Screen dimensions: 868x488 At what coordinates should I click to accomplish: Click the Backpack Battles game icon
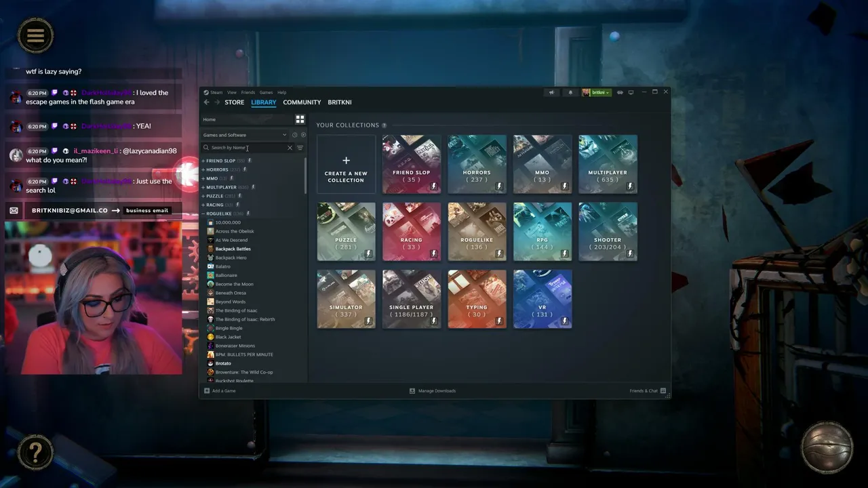coord(211,249)
